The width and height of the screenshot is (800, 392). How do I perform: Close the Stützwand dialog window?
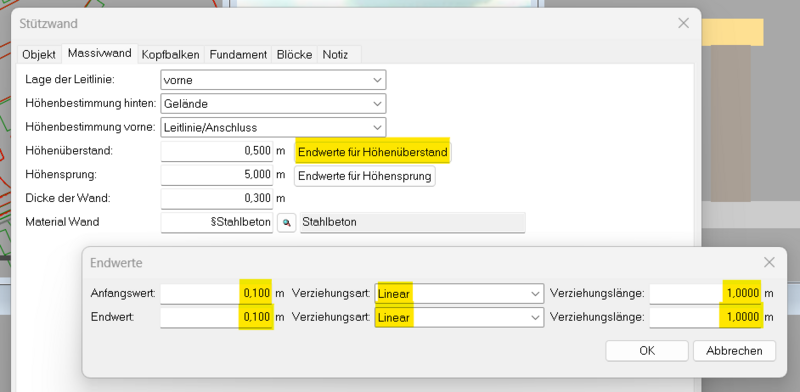tap(683, 23)
